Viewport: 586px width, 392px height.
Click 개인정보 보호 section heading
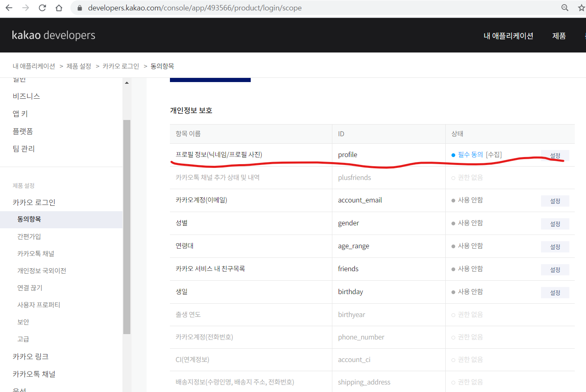[191, 110]
